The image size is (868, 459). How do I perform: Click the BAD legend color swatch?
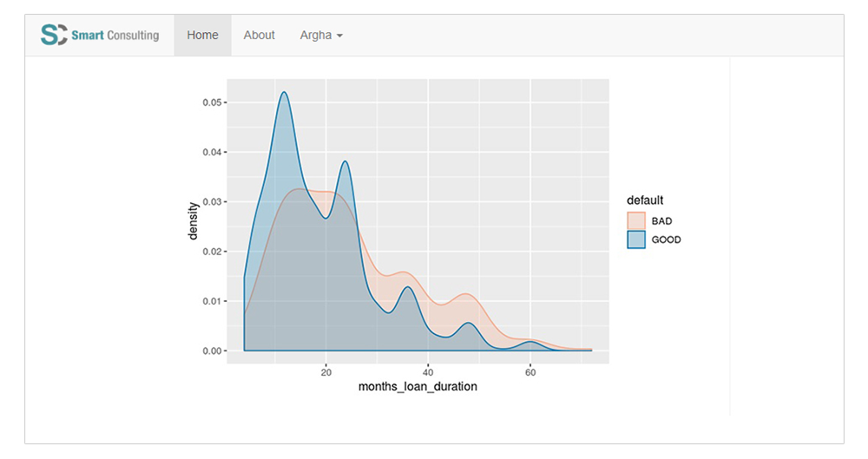pyautogui.click(x=636, y=220)
